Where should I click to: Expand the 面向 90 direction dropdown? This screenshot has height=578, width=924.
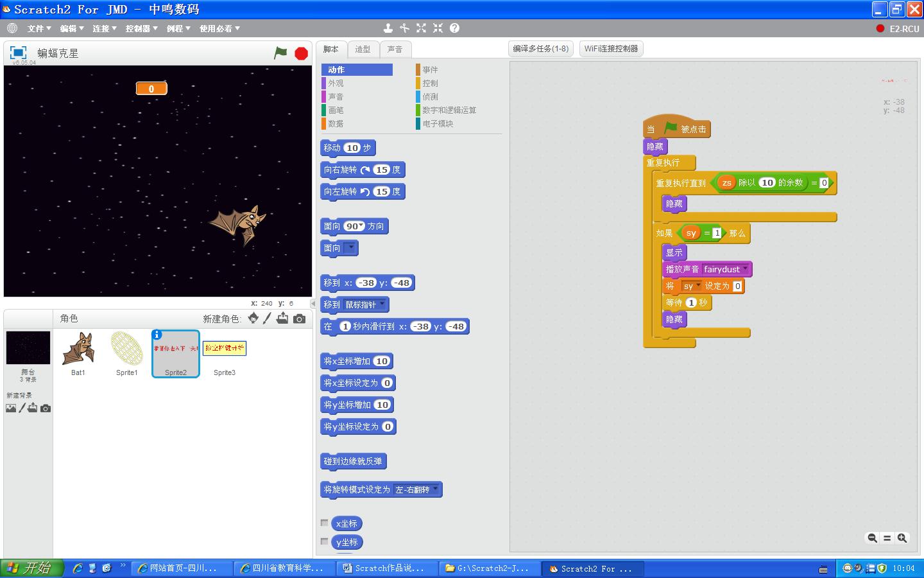tap(362, 226)
